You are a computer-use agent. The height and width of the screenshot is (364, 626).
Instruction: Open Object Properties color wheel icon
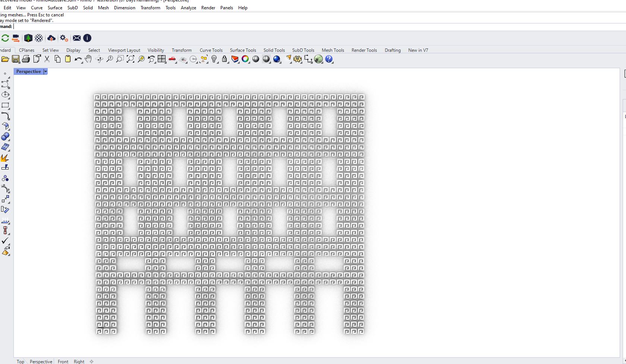[x=245, y=59]
